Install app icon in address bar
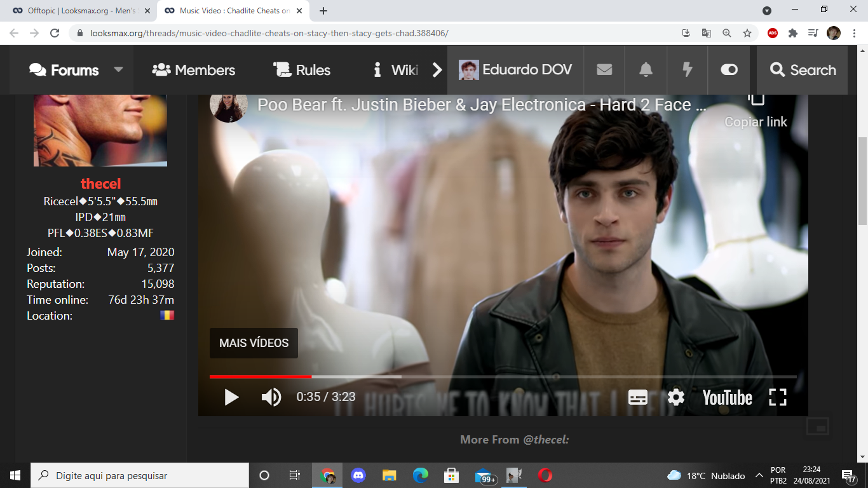Viewport: 868px width, 488px height. (686, 33)
